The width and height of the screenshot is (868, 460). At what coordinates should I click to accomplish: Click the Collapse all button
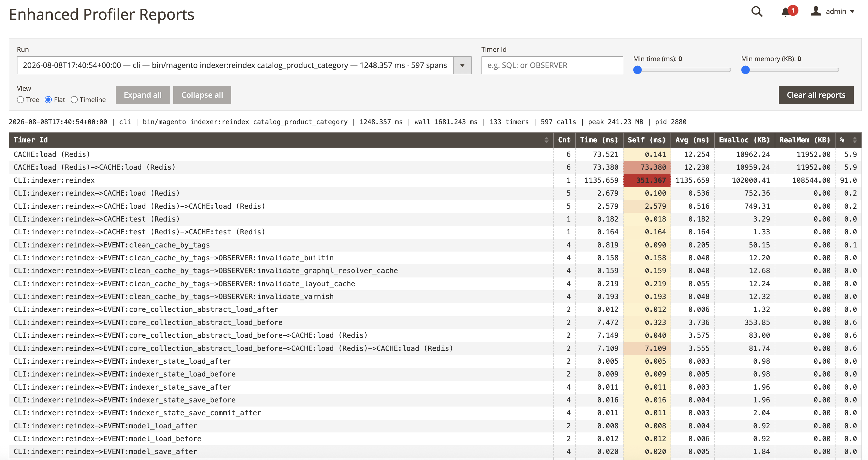point(202,95)
